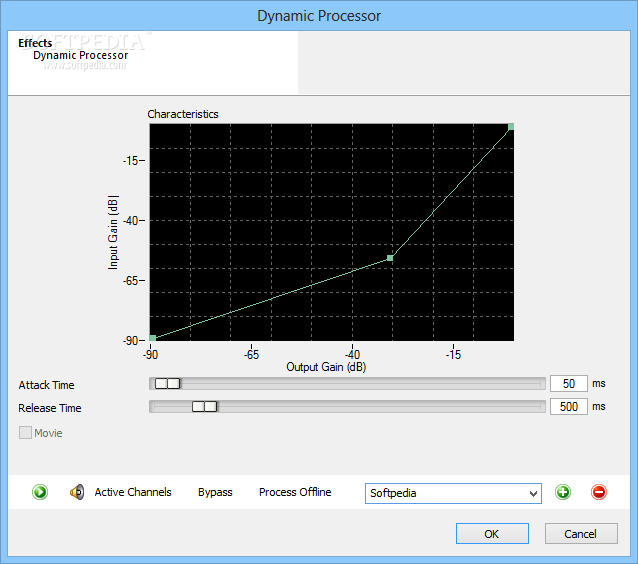Select Effects root tree item
638x564 pixels.
35,43
